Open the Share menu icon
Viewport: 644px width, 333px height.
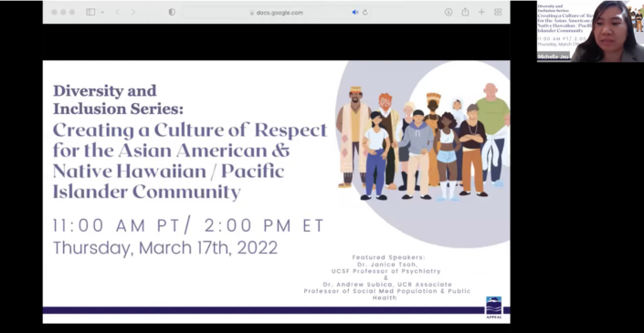coord(465,12)
